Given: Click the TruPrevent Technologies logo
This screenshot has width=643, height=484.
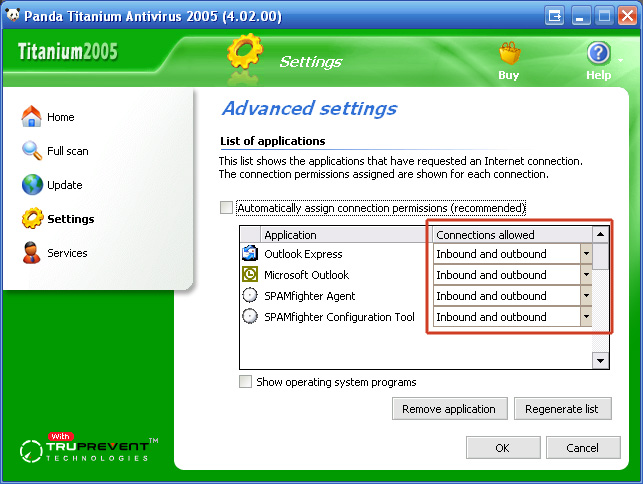Looking at the screenshot, I should [x=88, y=447].
